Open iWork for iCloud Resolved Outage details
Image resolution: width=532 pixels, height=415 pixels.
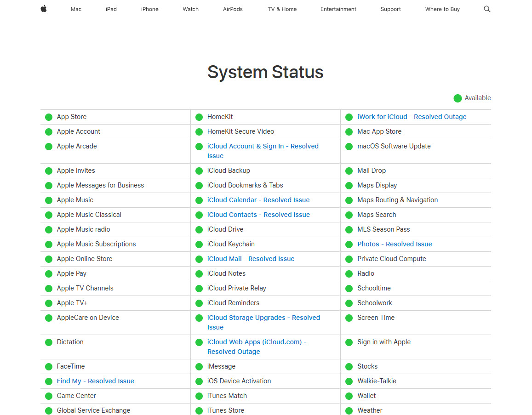[x=412, y=117]
